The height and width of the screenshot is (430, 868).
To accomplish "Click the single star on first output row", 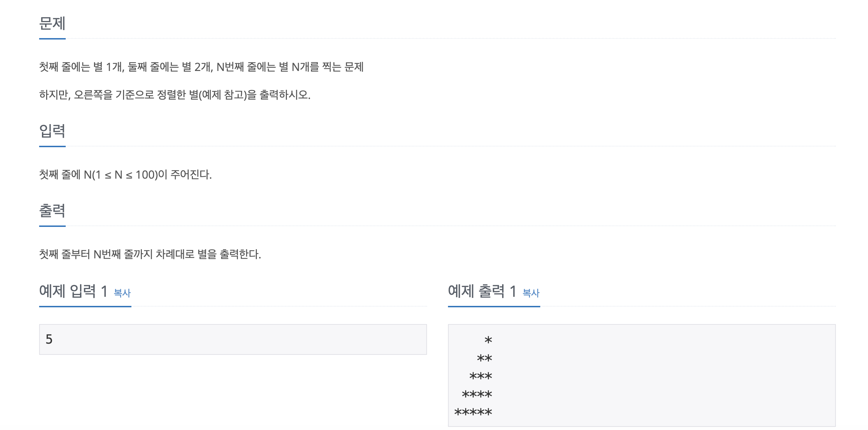I will (488, 340).
